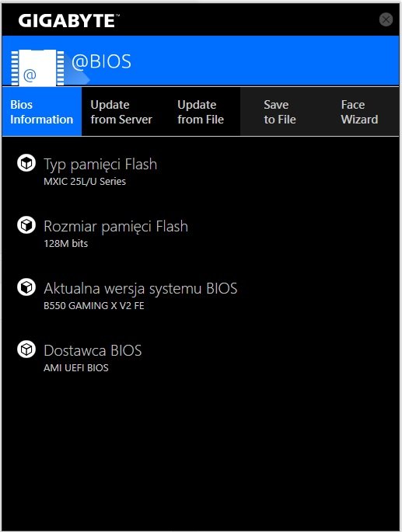Click the Dostawca BIOS heading
Image resolution: width=402 pixels, height=532 pixels.
[93, 350]
